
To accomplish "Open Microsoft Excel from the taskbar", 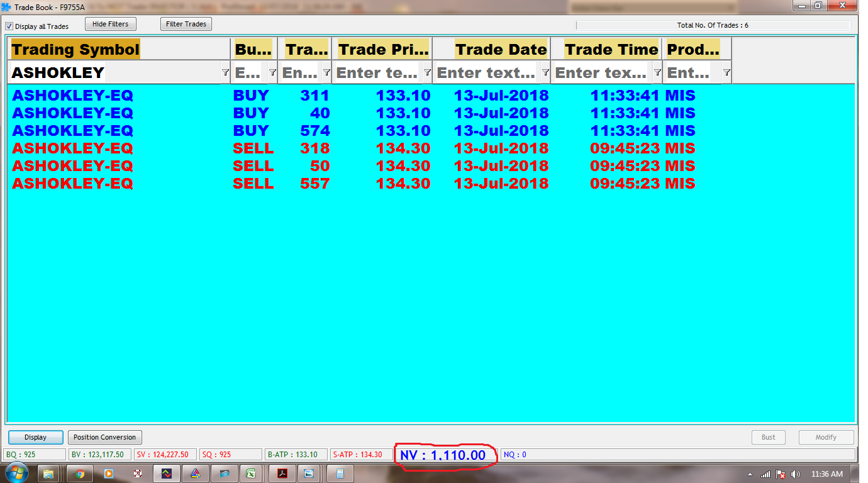I will [250, 474].
